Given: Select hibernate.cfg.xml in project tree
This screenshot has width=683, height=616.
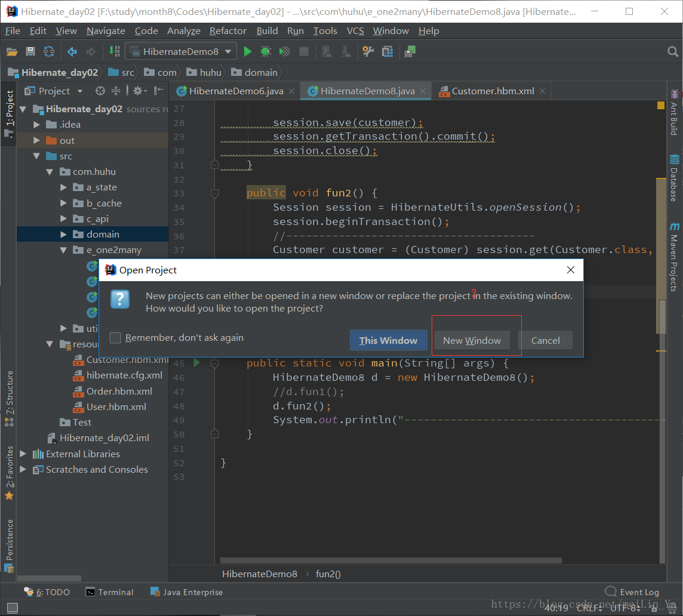Looking at the screenshot, I should tap(124, 375).
